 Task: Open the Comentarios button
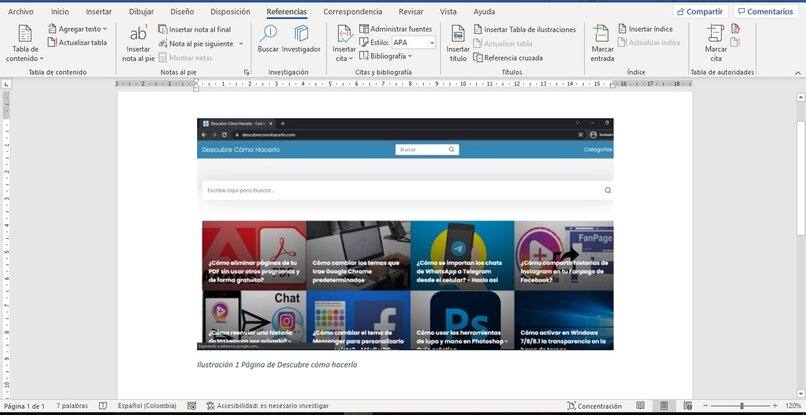tap(765, 11)
